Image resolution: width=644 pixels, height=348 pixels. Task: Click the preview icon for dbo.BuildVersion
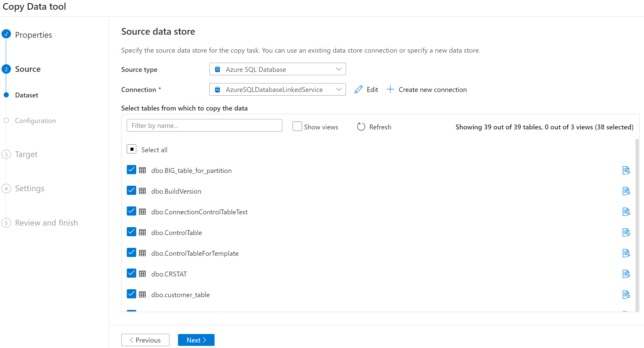point(626,191)
